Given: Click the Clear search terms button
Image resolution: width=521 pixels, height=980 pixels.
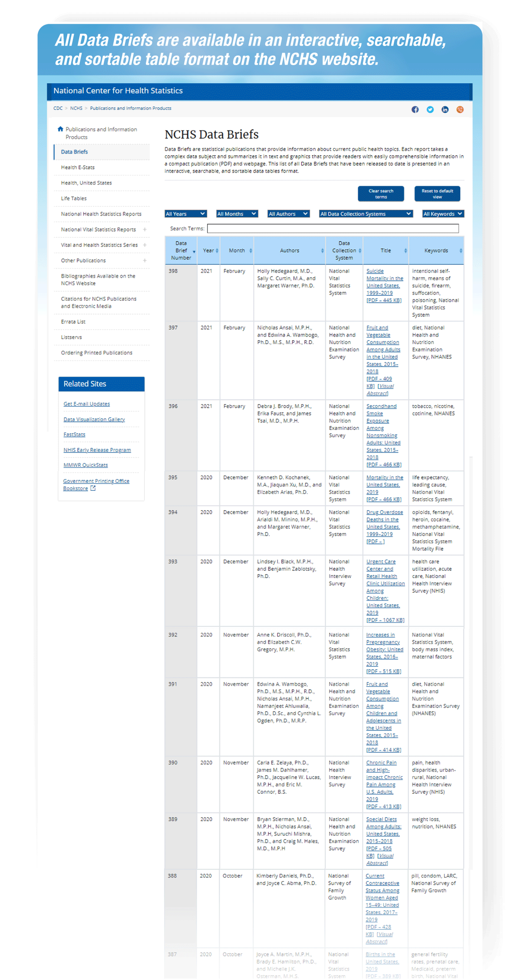Looking at the screenshot, I should [x=381, y=194].
